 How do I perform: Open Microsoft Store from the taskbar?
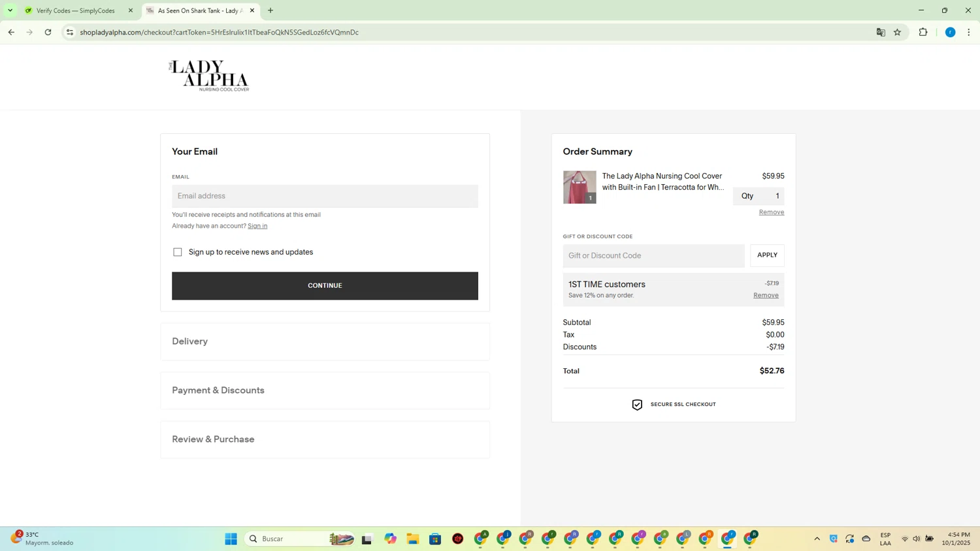[x=435, y=539]
